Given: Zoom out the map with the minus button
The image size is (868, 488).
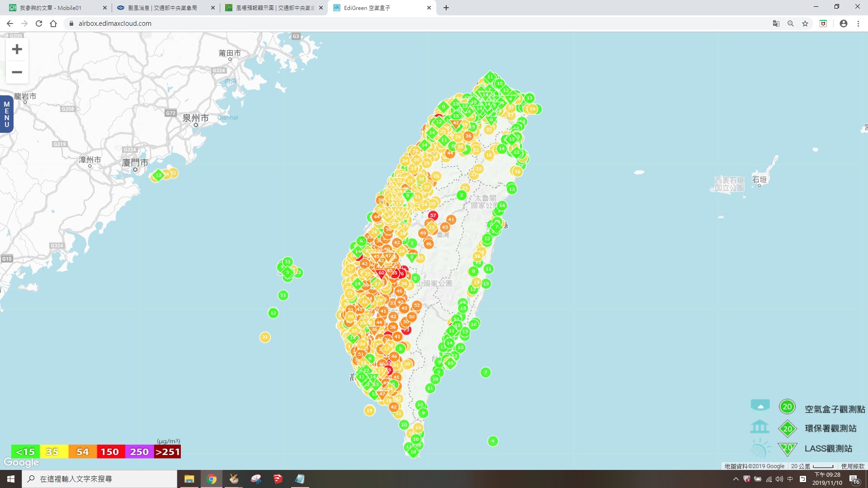Looking at the screenshot, I should click(17, 72).
